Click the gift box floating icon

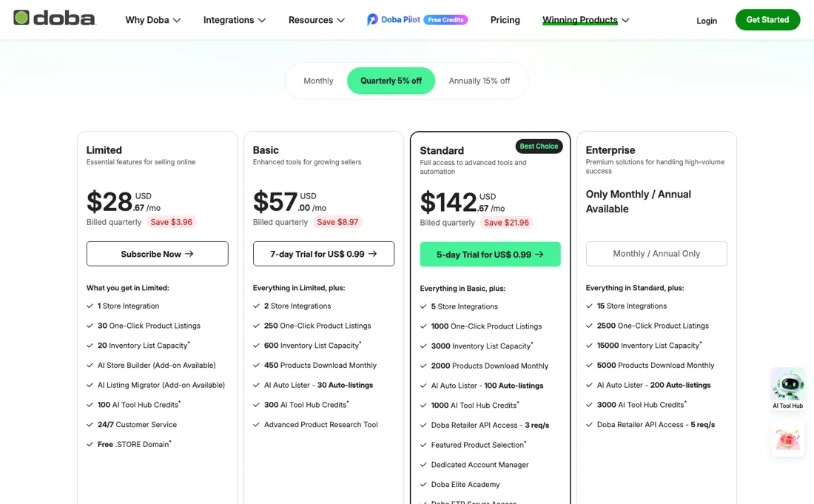click(787, 439)
